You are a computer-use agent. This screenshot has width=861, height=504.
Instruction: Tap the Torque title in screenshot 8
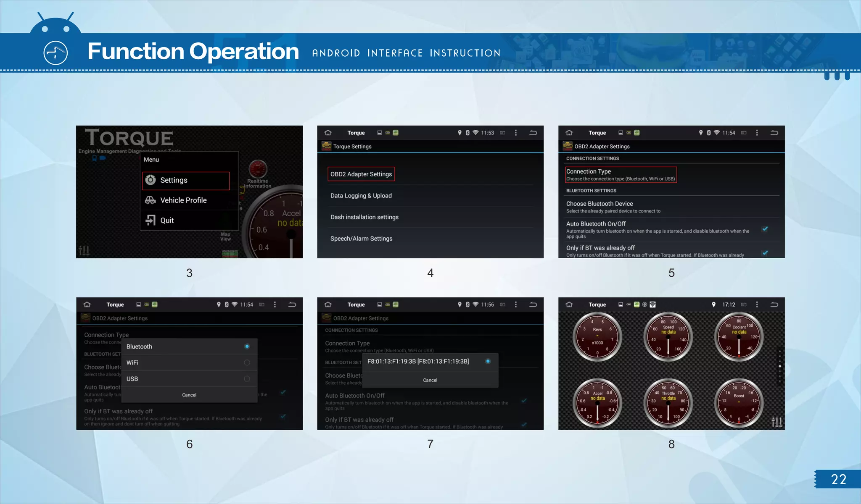click(597, 304)
